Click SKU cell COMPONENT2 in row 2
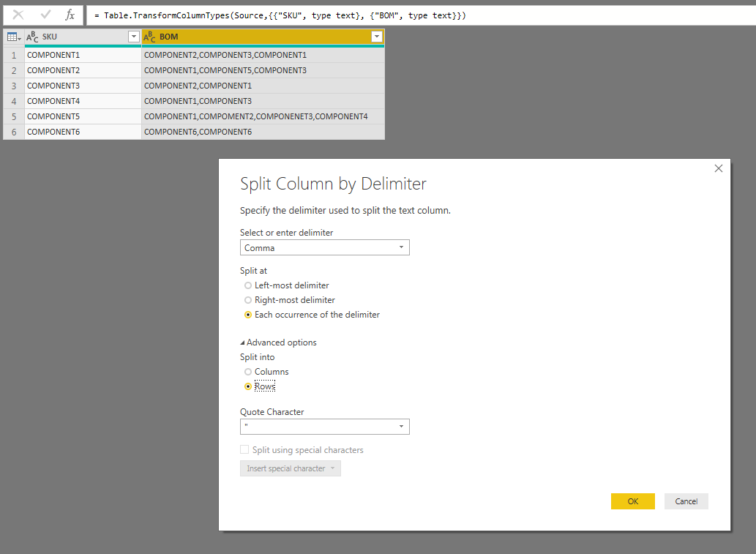 [x=83, y=70]
